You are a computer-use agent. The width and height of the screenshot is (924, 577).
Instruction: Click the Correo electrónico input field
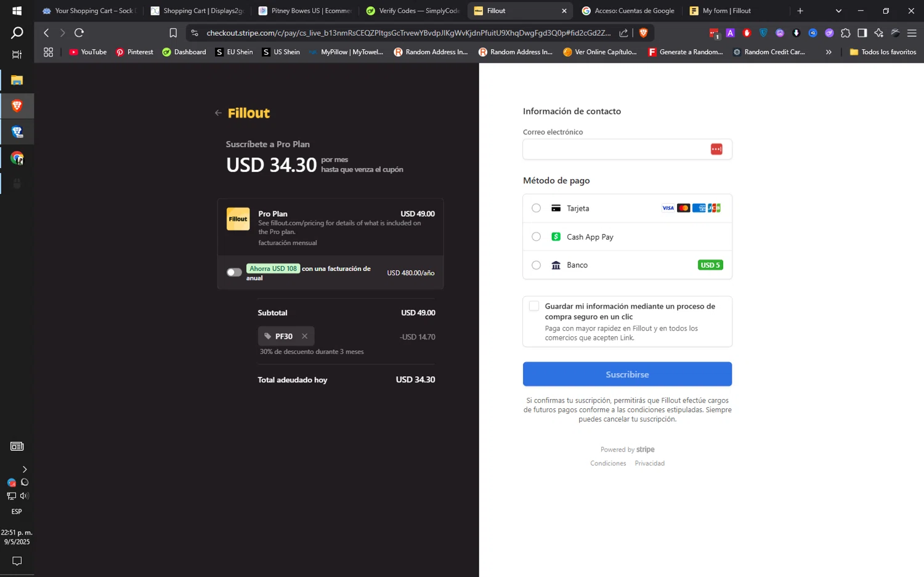(627, 149)
